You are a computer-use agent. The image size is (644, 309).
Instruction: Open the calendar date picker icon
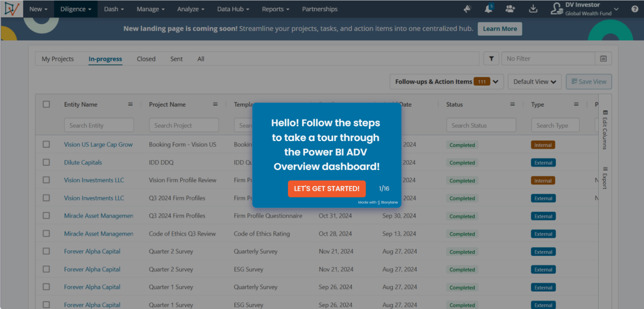click(x=603, y=59)
